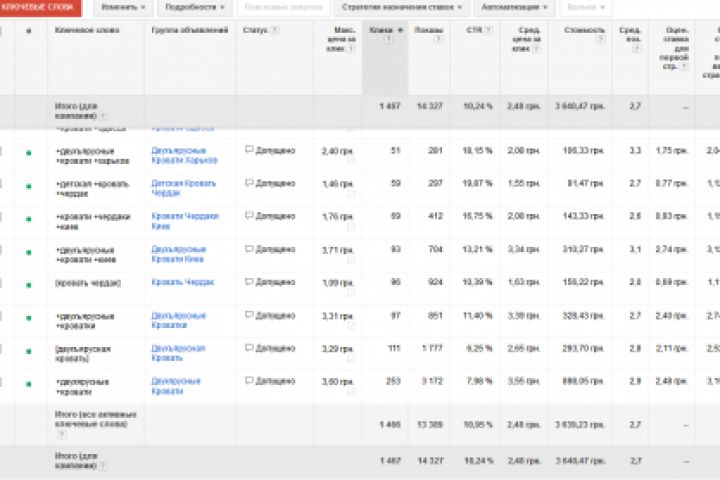
Task: Expand the Подробности dropdown
Action: pyautogui.click(x=190, y=6)
